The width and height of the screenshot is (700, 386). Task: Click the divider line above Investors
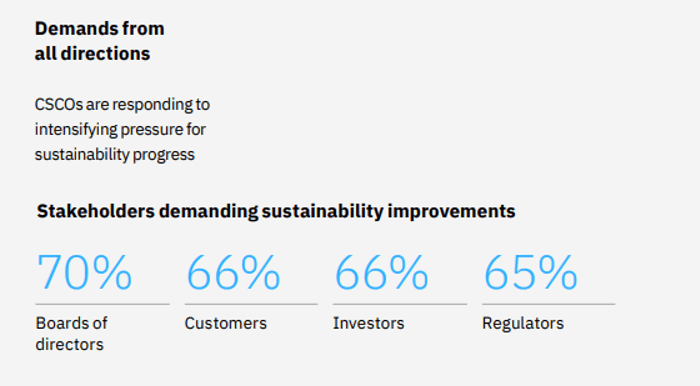pos(400,304)
